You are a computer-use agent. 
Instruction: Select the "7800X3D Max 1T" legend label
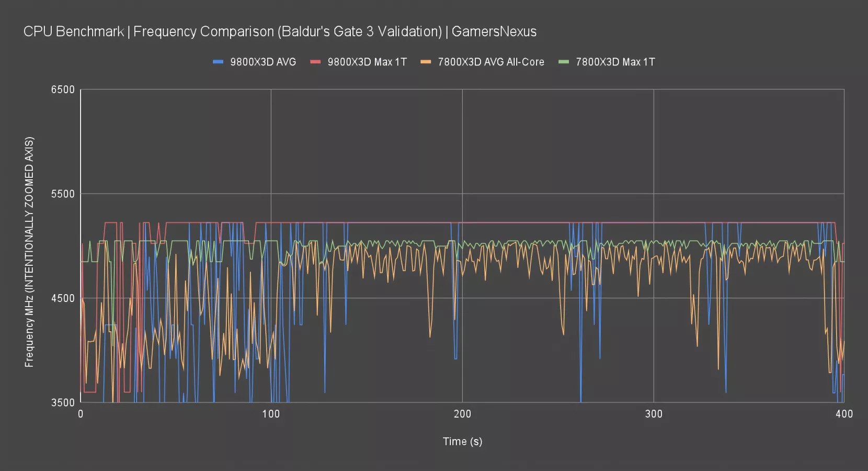tap(615, 62)
